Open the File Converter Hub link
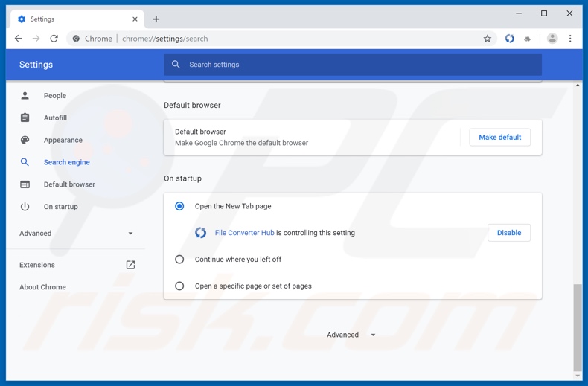The width and height of the screenshot is (588, 386). 244,233
